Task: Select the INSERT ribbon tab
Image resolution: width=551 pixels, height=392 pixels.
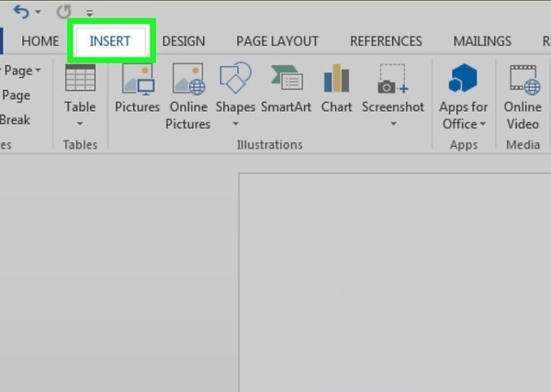Action: pos(110,41)
